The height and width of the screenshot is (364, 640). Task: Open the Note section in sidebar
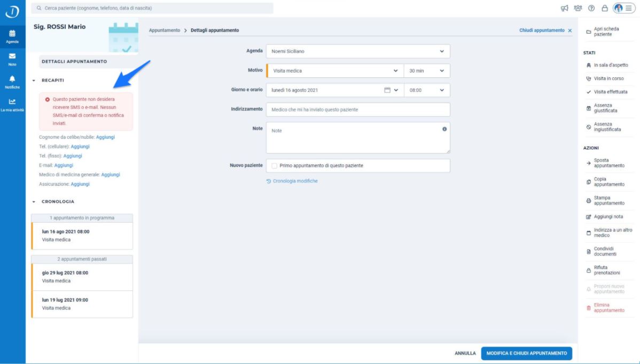click(x=12, y=60)
